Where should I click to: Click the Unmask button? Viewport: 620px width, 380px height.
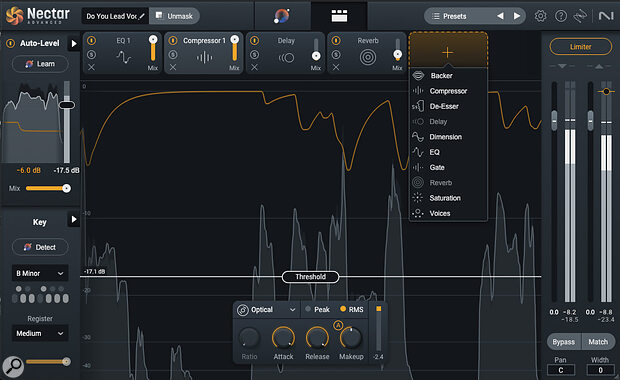point(174,16)
